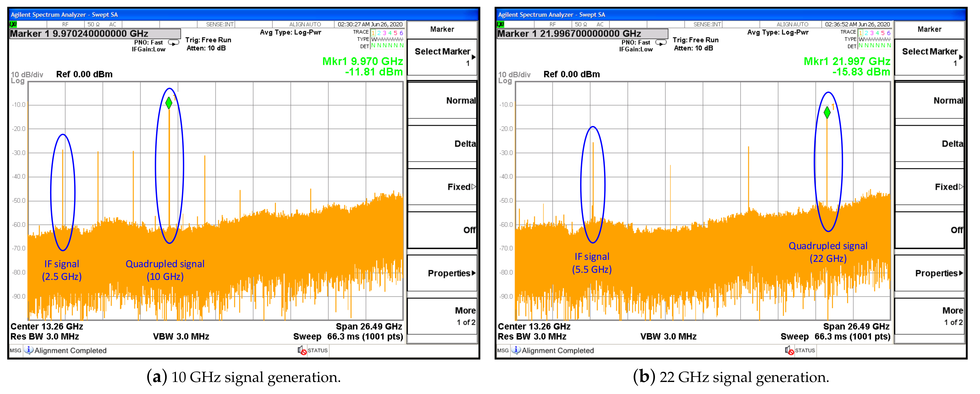Click green marker diamond on 22 GHz peak
Screen dimensions: 980x394
click(x=827, y=112)
